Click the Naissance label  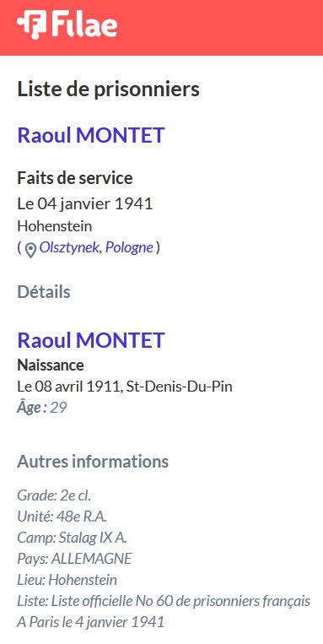(x=50, y=365)
